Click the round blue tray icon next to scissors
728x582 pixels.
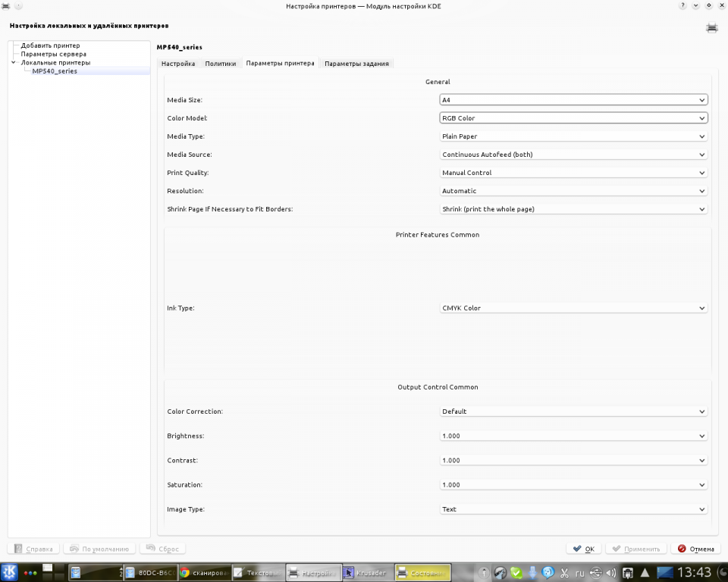click(x=548, y=573)
